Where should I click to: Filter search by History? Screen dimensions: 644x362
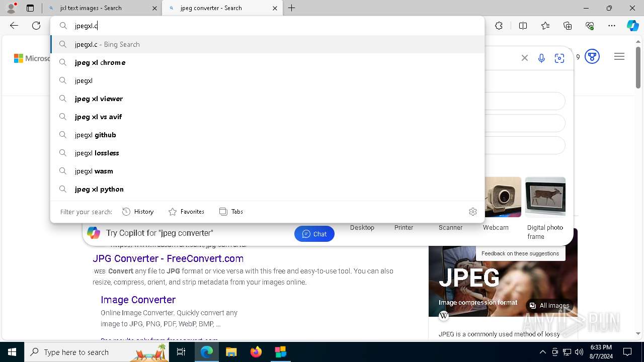pos(138,212)
